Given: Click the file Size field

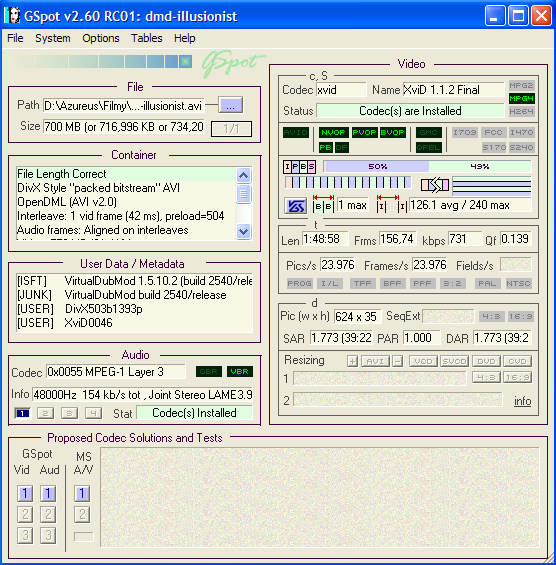Looking at the screenshot, I should click(x=124, y=127).
